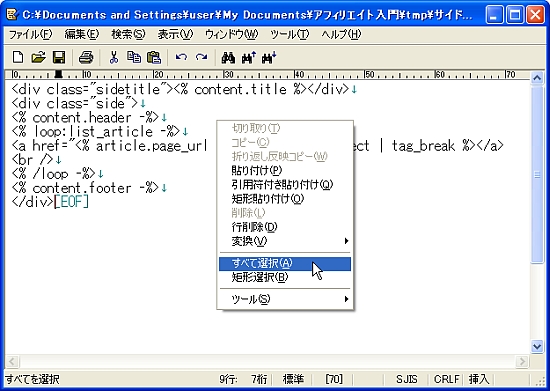
Task: Close the editor window
Action: [x=536, y=15]
